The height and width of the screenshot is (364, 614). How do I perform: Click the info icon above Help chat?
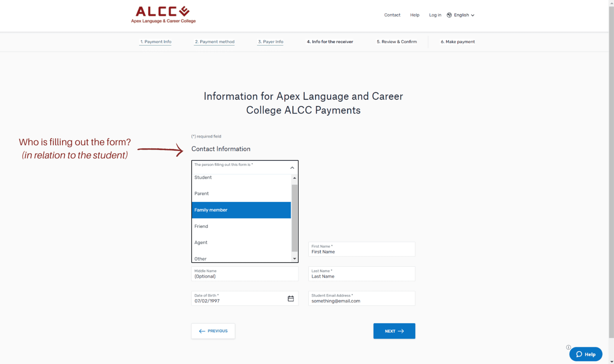click(x=568, y=347)
